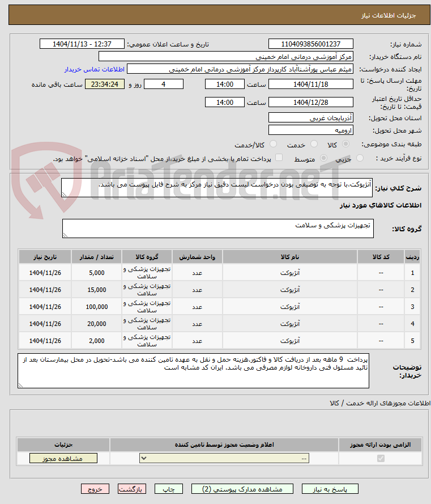Click the buyer organization name field
Image resolution: width=431 pixels, height=504 pixels.
tap(226, 57)
